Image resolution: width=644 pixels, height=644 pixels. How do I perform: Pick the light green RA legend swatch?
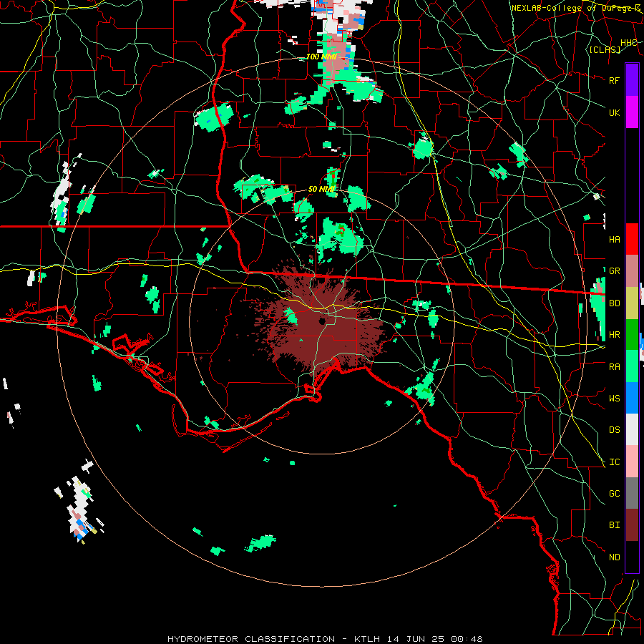632,366
